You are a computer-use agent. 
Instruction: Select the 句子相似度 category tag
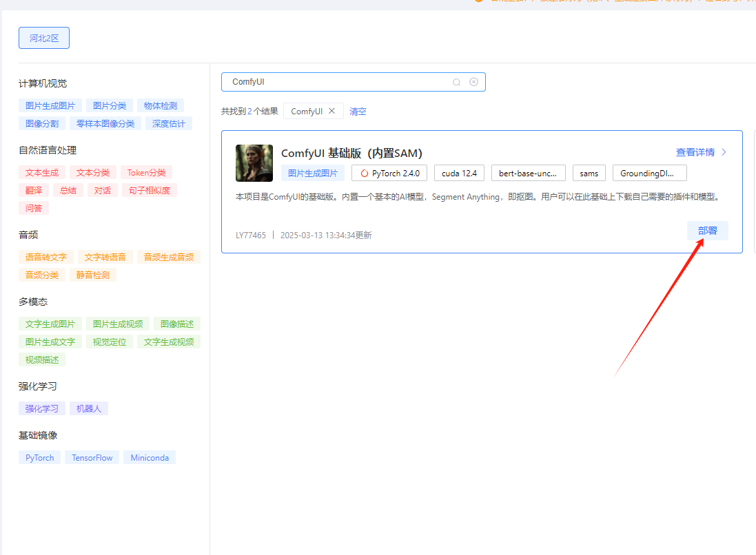(150, 190)
